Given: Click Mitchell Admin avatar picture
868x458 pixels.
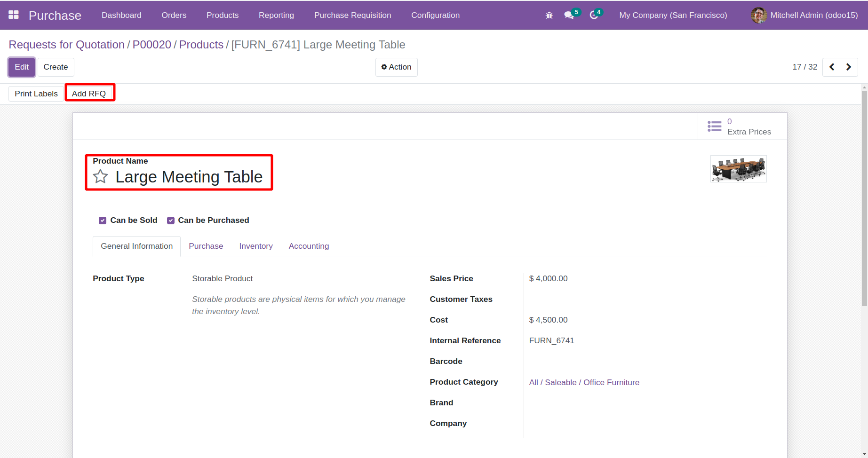Looking at the screenshot, I should coord(759,15).
